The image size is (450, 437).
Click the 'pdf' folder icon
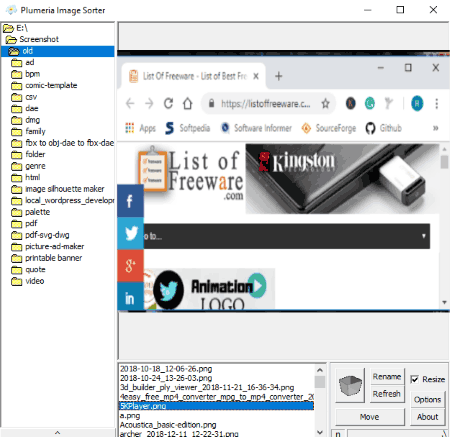tap(16, 224)
